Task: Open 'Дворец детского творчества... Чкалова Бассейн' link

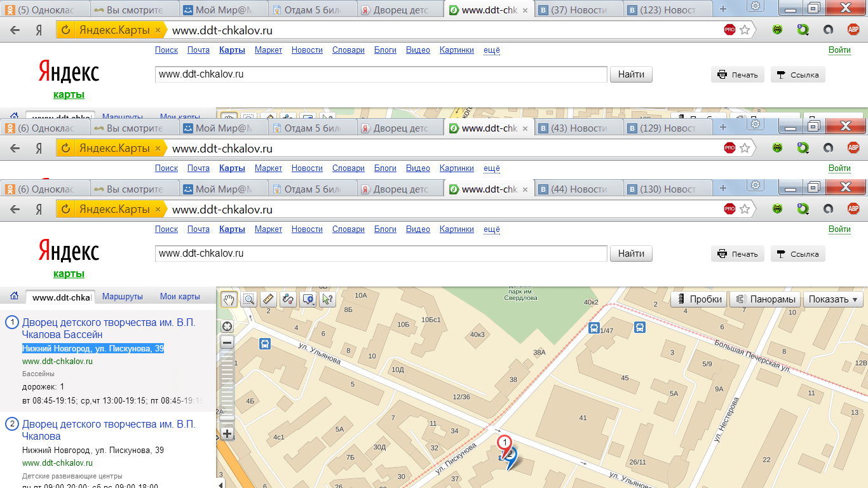Action: pyautogui.click(x=109, y=329)
